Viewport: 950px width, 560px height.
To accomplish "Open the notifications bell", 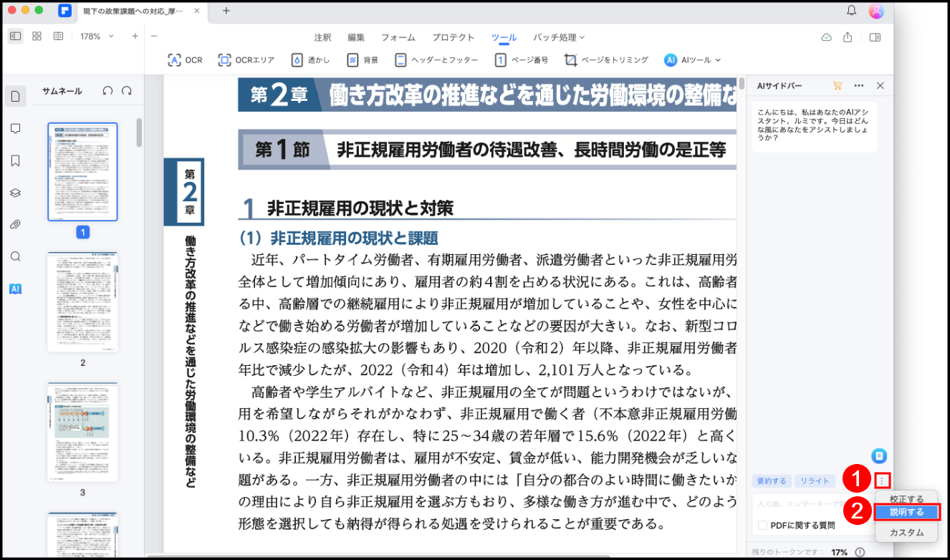I will (851, 11).
